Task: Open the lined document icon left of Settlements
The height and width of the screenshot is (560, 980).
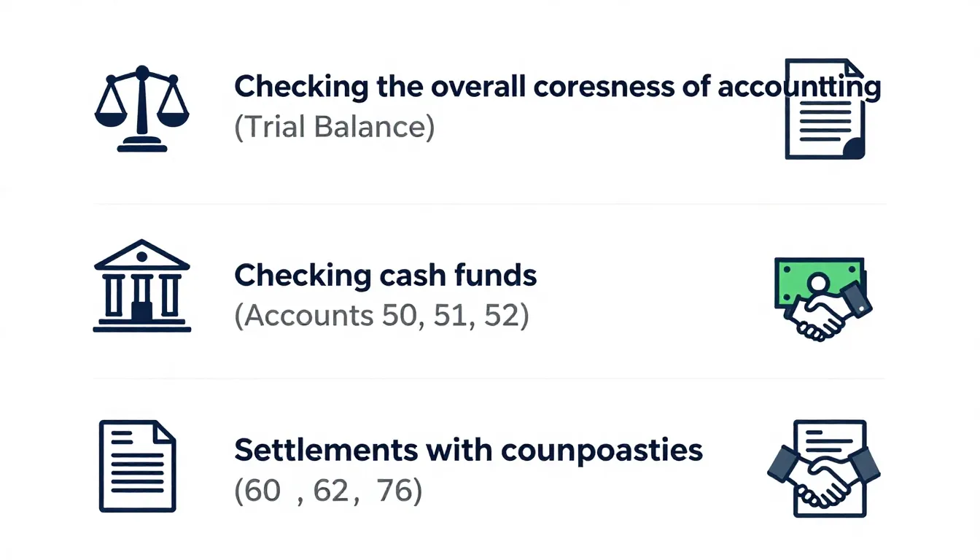Action: [x=137, y=465]
